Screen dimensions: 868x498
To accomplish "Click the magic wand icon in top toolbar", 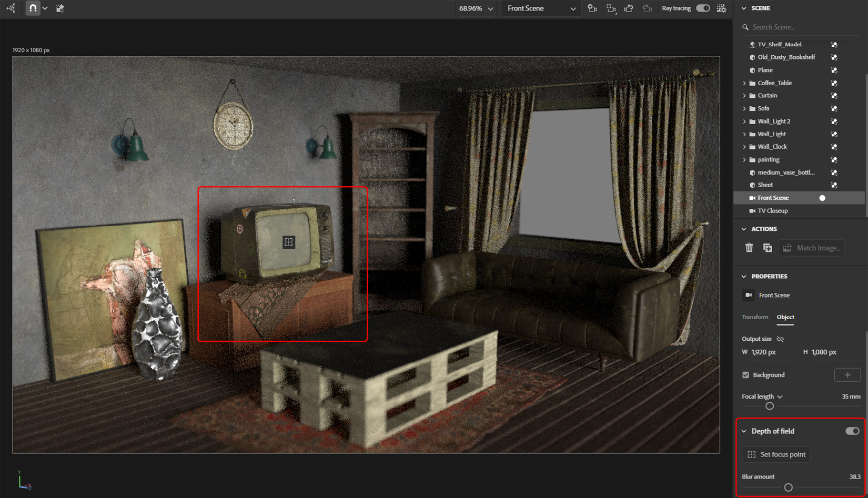I will [60, 8].
